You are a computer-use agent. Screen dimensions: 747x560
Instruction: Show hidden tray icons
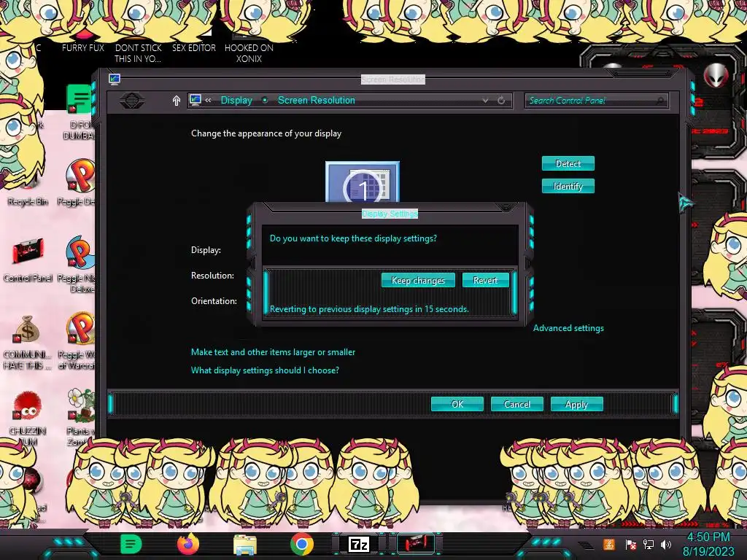pyautogui.click(x=587, y=545)
